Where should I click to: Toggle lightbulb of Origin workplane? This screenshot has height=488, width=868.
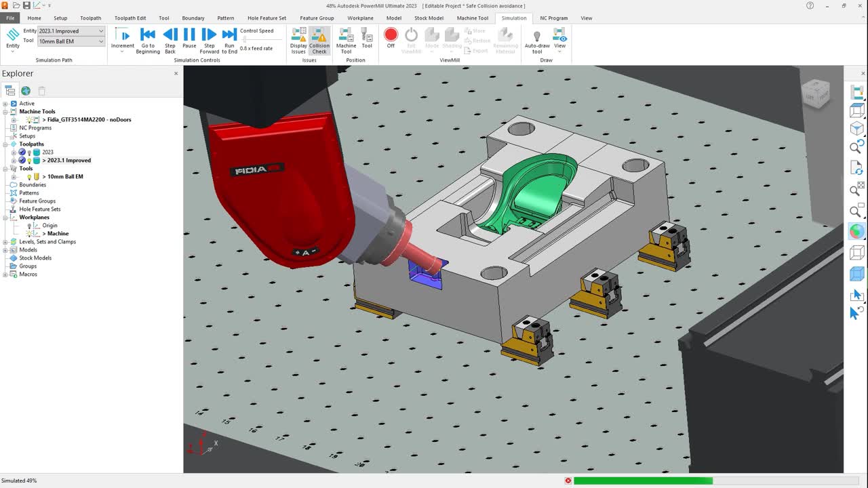click(x=29, y=226)
